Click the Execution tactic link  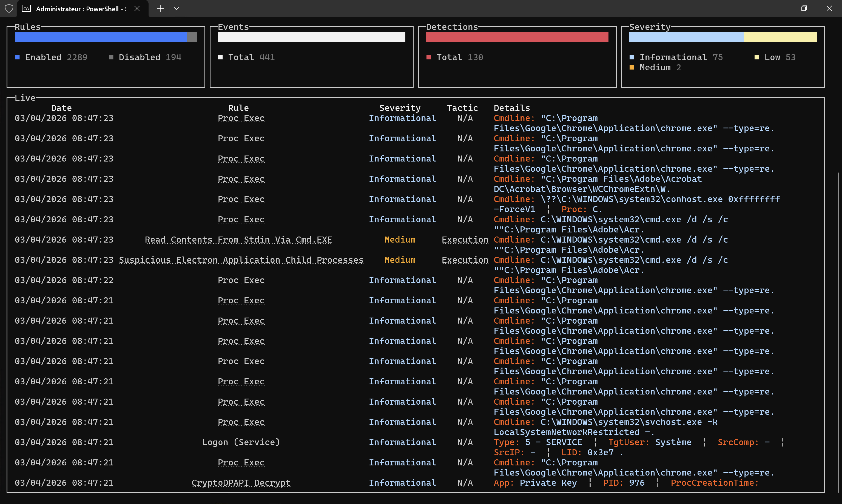pos(465,240)
